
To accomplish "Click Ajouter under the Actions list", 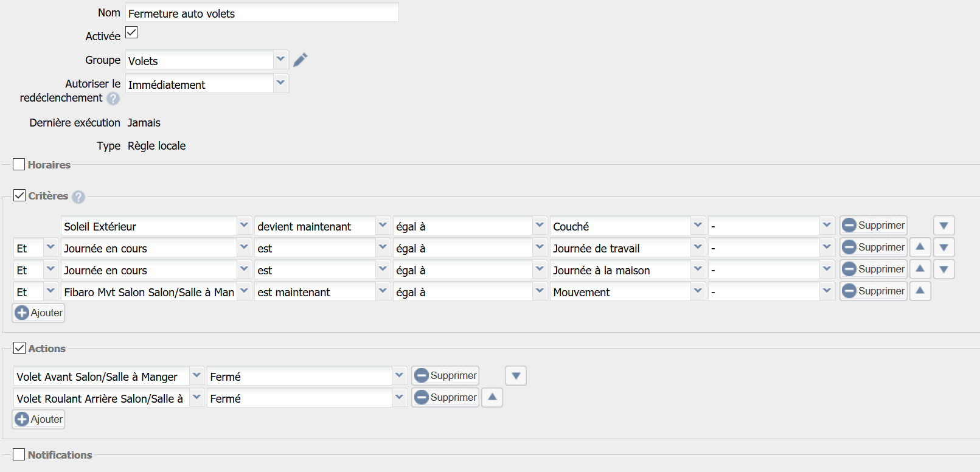I will point(39,419).
